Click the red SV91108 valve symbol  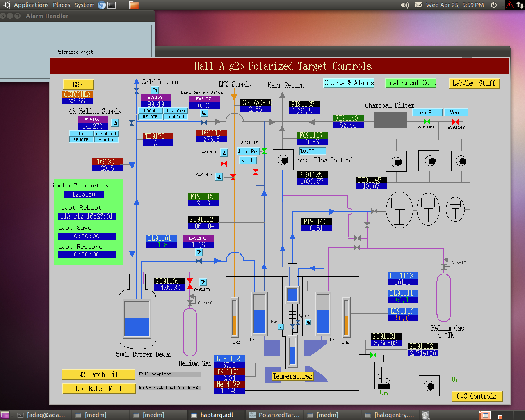tap(190, 283)
